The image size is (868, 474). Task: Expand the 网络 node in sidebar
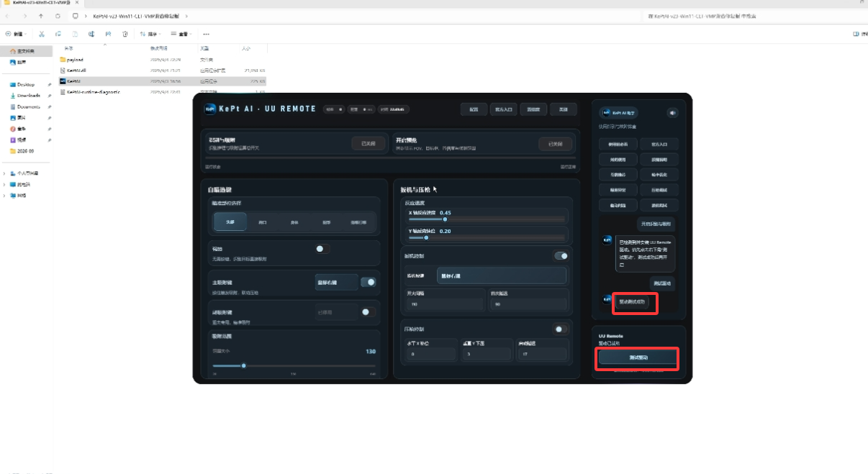pyautogui.click(x=4, y=196)
